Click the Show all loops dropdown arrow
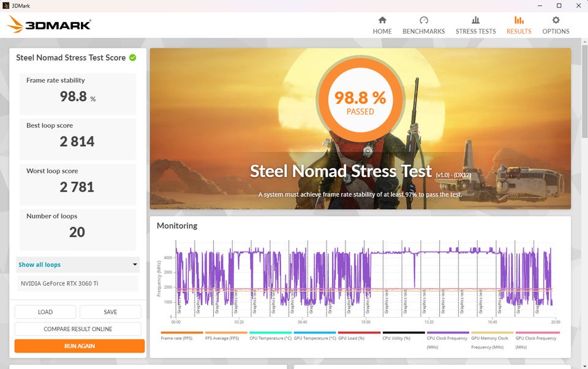 pyautogui.click(x=135, y=264)
